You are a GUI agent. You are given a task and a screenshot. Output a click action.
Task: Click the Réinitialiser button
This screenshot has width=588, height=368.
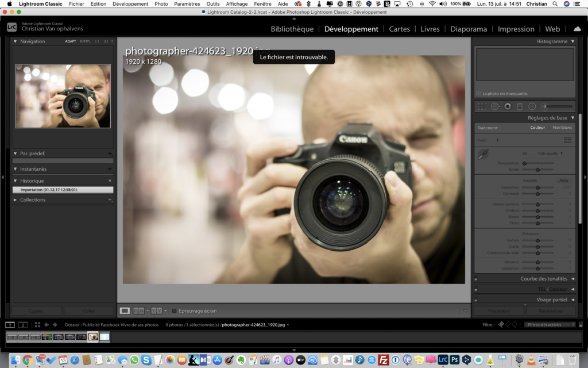(x=551, y=311)
